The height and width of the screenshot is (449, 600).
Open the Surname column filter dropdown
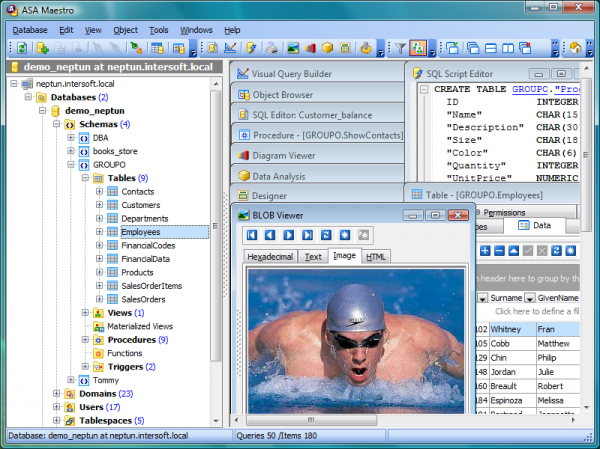(482, 298)
